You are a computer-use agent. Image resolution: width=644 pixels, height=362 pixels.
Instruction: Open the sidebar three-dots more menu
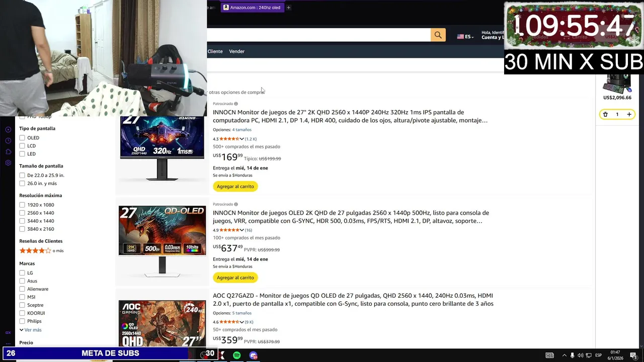tap(8, 343)
